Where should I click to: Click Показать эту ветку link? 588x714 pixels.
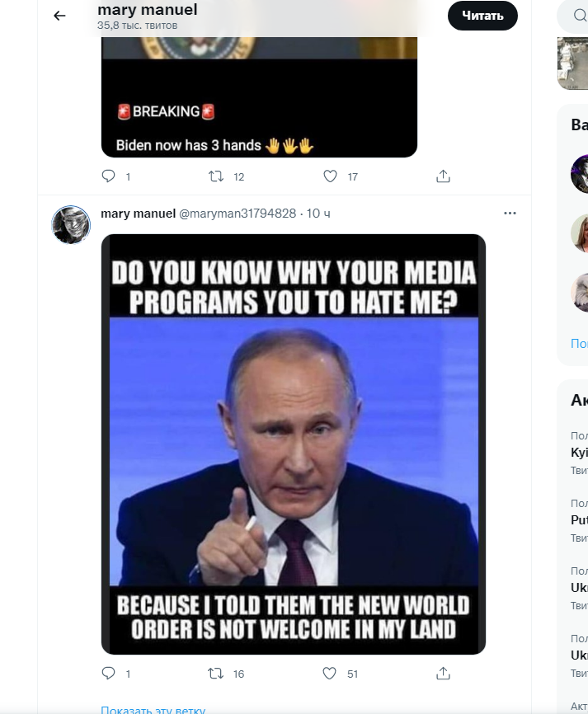pyautogui.click(x=153, y=710)
